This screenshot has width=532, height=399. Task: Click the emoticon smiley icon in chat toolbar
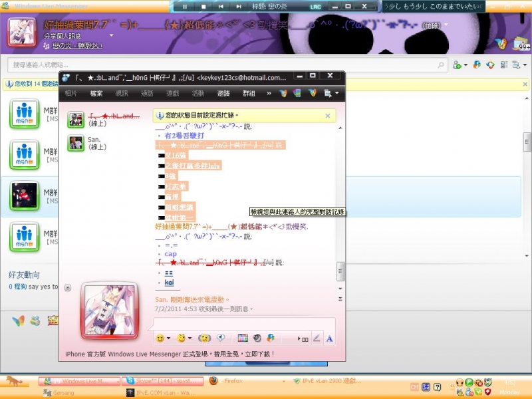160,338
